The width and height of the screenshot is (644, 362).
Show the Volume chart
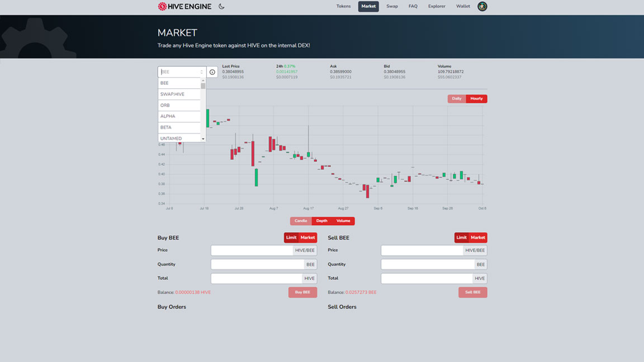343,221
